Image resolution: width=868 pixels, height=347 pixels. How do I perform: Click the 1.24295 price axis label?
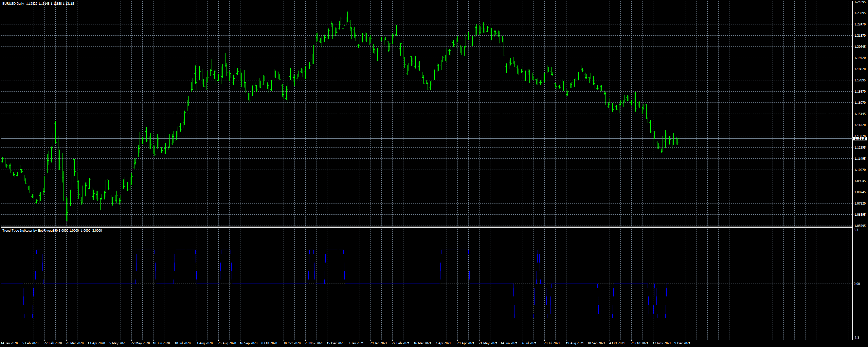coord(860,2)
